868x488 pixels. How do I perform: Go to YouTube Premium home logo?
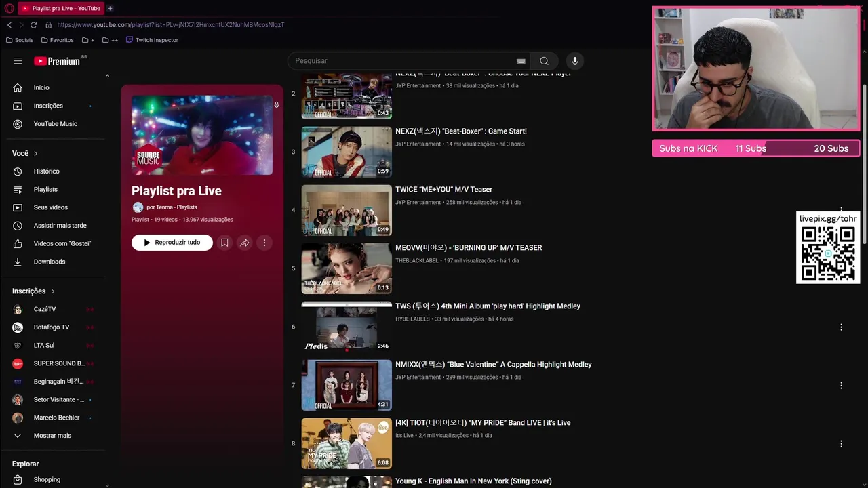58,61
